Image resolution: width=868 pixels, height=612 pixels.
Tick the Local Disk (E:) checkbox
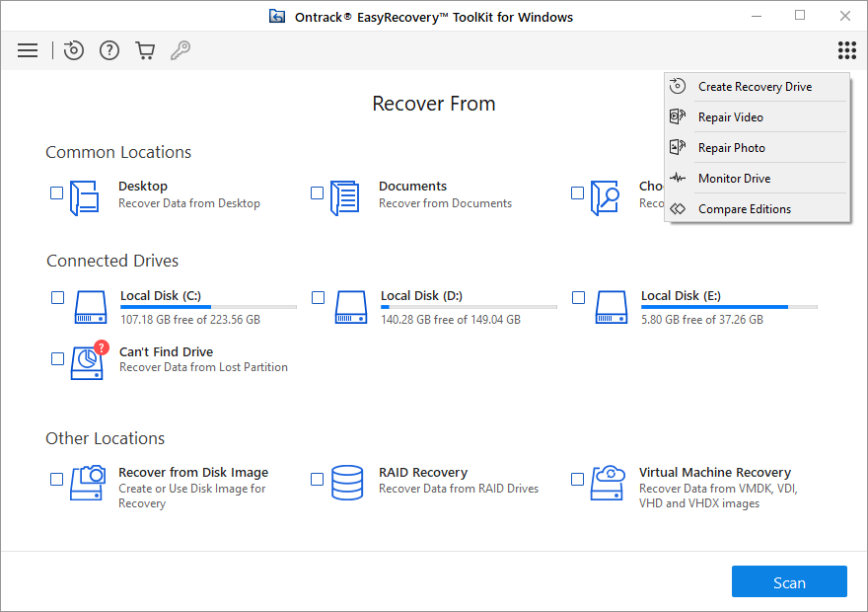[578, 297]
